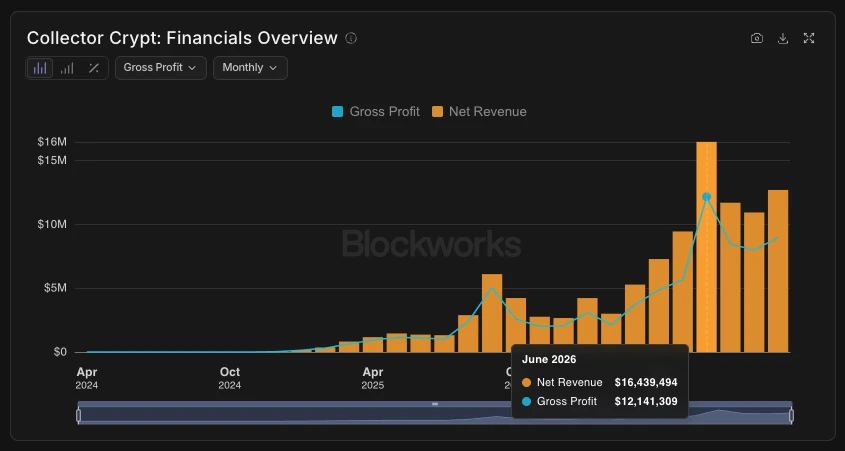The width and height of the screenshot is (845, 451).
Task: Click the $0 axis label
Action: click(60, 352)
